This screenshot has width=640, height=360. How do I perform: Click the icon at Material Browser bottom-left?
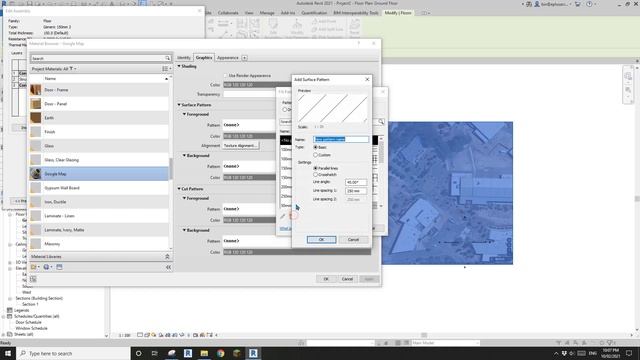[33, 279]
